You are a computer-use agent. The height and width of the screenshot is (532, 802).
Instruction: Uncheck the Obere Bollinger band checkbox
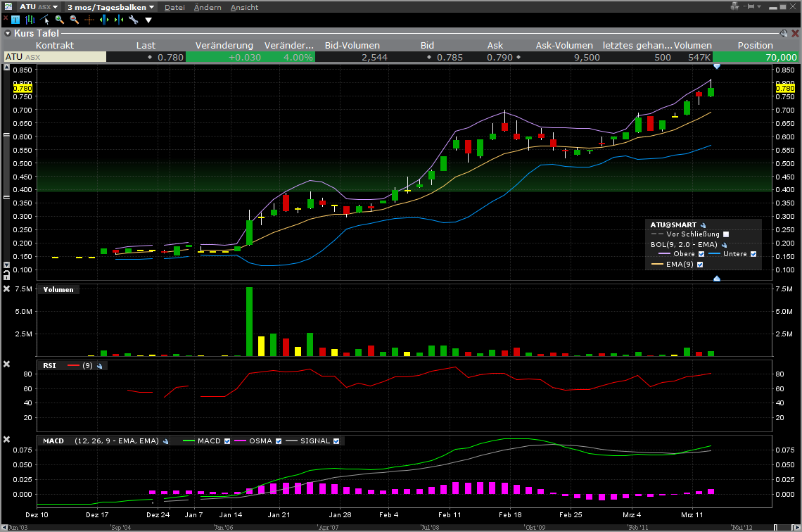[701, 254]
